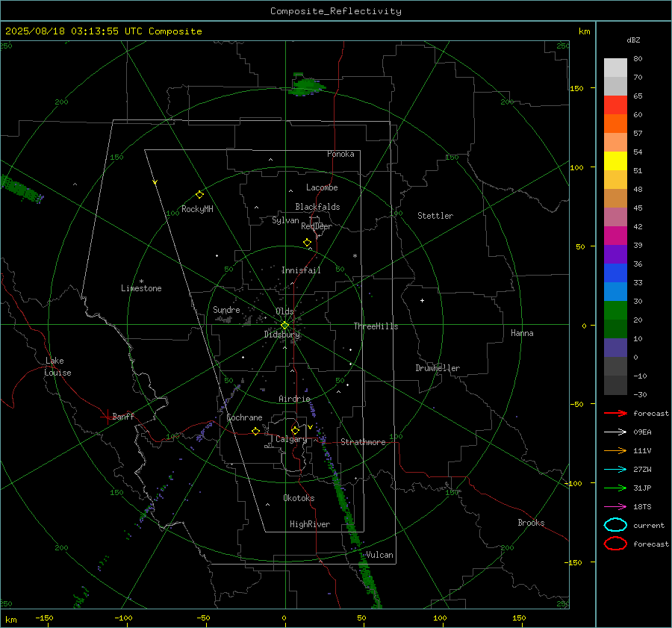Select the Lacombe label on the map

point(322,187)
